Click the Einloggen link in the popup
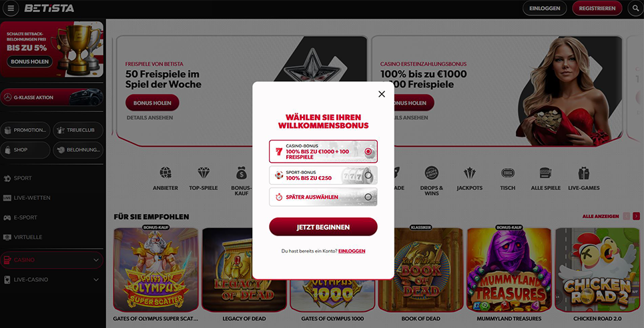Image resolution: width=644 pixels, height=328 pixels. [352, 251]
